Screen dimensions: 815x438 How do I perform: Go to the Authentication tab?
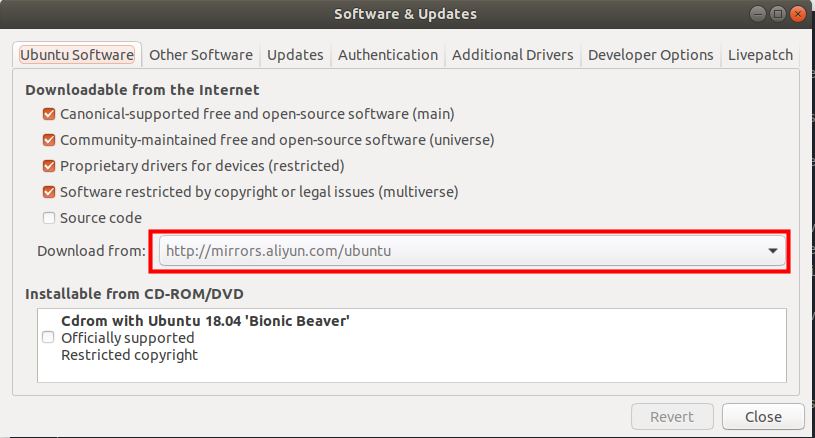(387, 55)
